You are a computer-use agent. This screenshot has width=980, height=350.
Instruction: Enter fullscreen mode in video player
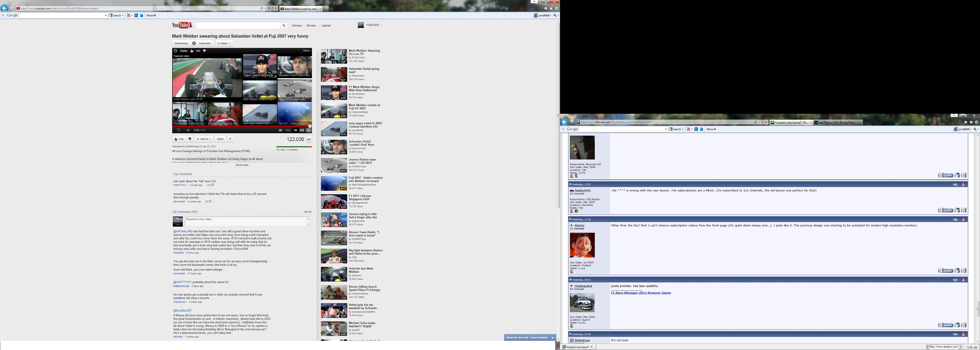(308, 130)
